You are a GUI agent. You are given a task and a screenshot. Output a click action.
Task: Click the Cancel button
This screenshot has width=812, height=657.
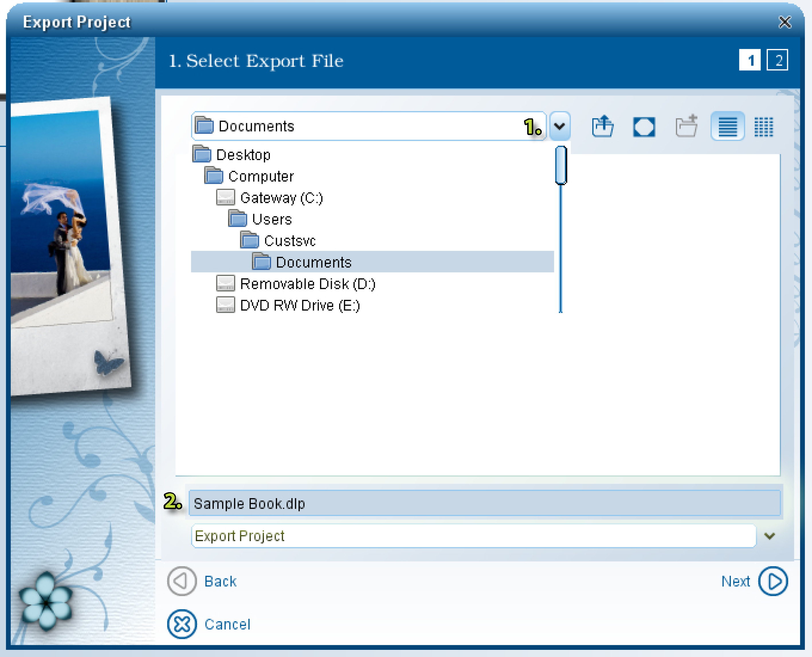(x=209, y=624)
